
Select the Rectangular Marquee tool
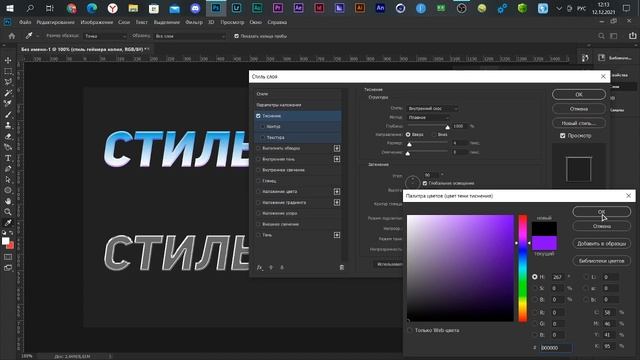[x=8, y=71]
